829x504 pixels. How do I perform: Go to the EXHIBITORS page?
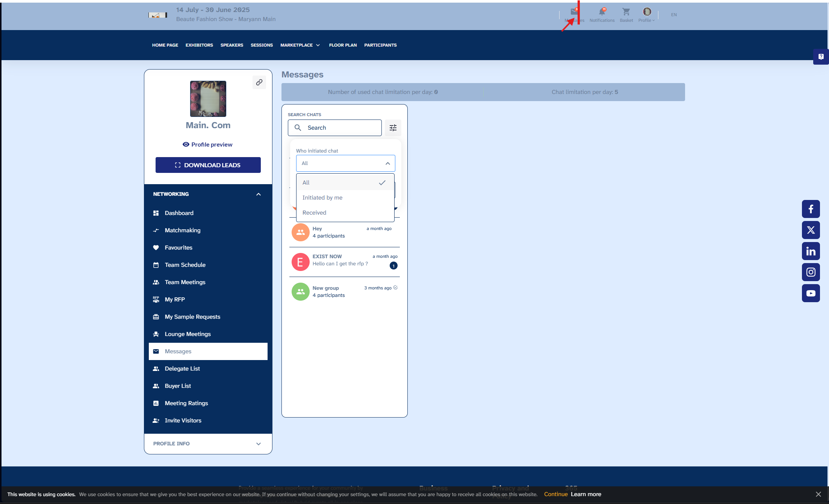point(199,45)
